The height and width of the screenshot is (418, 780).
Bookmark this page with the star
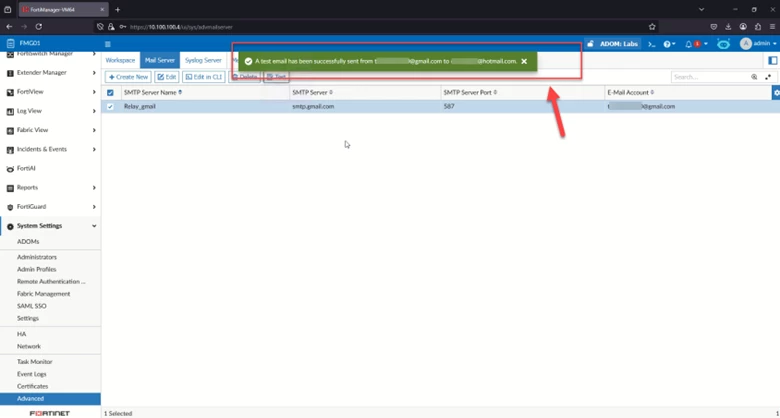[x=652, y=27]
